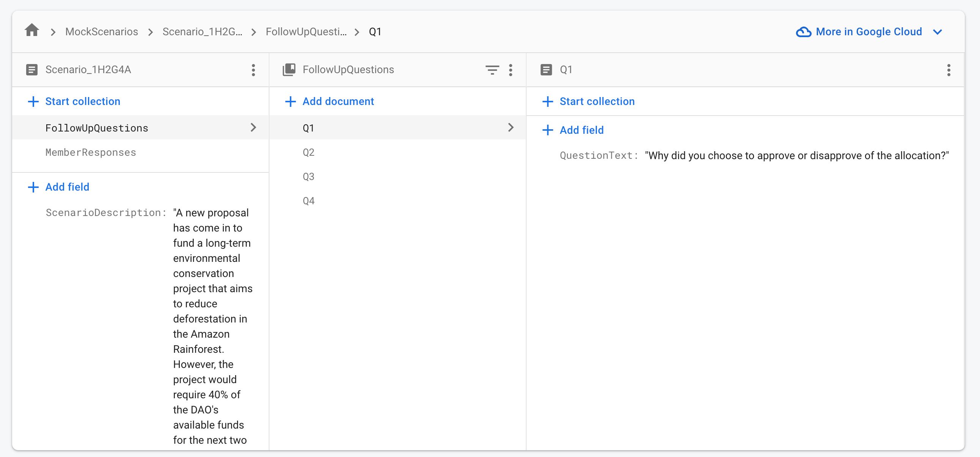Add field to Scenario_1H2G4A document
Image resolution: width=980 pixels, height=457 pixels.
[x=58, y=187]
